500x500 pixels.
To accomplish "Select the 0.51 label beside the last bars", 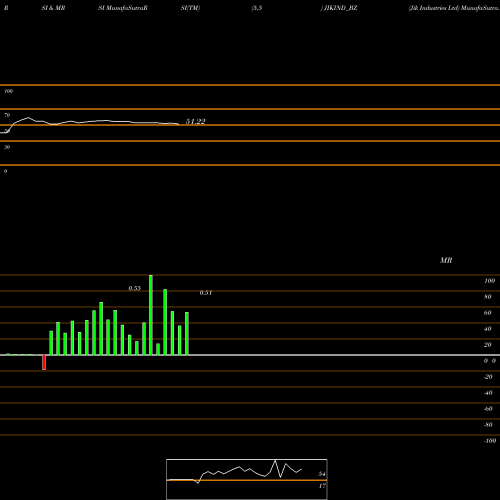I will click(206, 293).
